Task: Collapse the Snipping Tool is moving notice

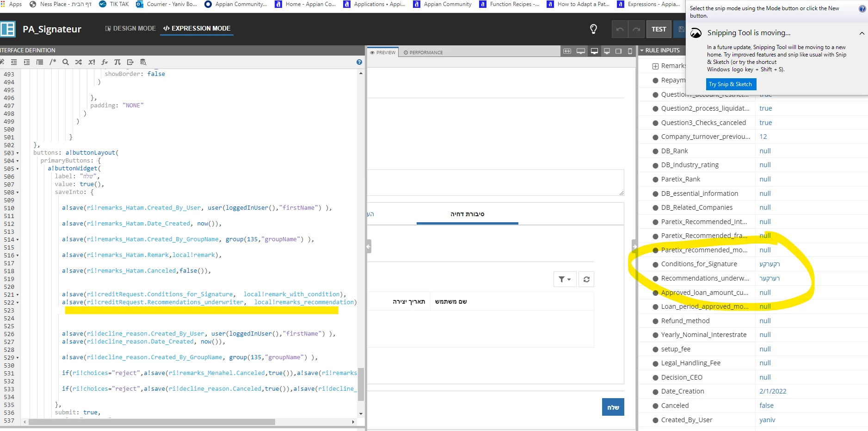Action: 862,33
